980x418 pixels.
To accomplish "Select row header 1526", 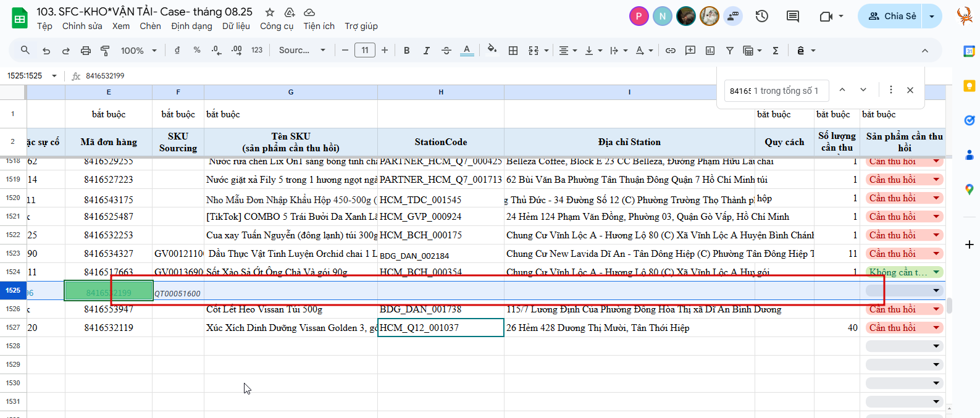I will pos(13,309).
